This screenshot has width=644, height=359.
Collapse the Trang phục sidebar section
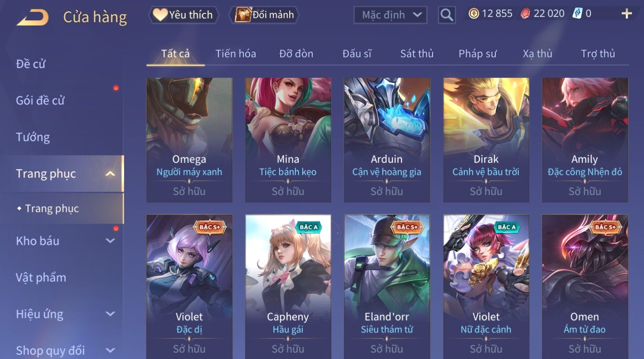[x=110, y=174]
